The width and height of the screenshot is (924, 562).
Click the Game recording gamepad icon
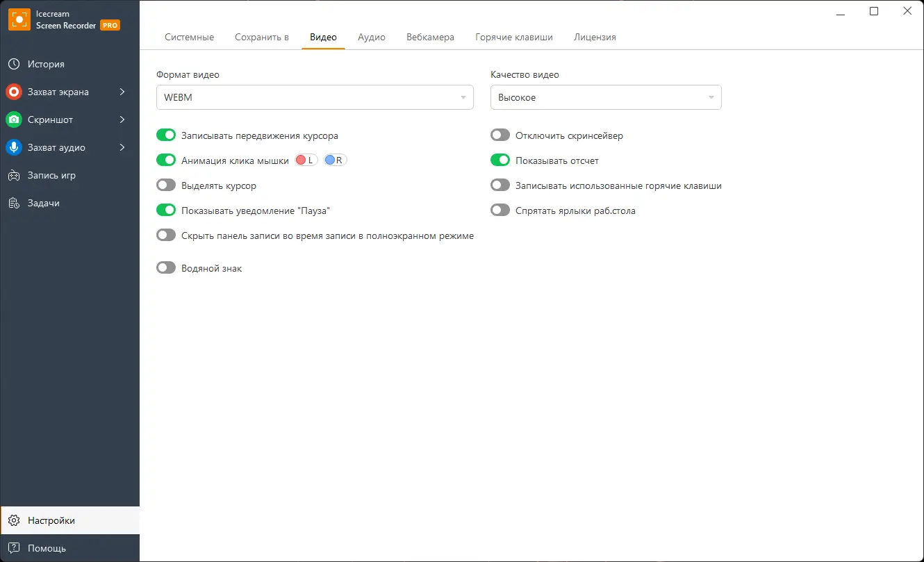tap(14, 175)
